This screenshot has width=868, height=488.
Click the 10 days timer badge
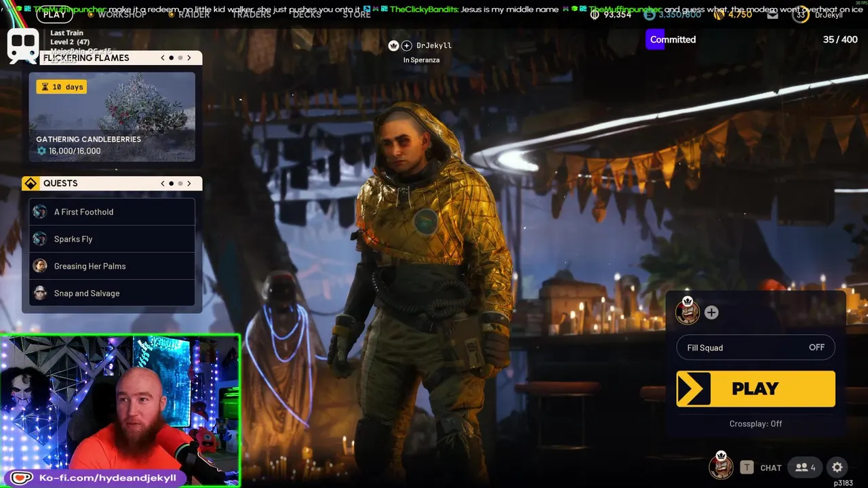coord(62,87)
